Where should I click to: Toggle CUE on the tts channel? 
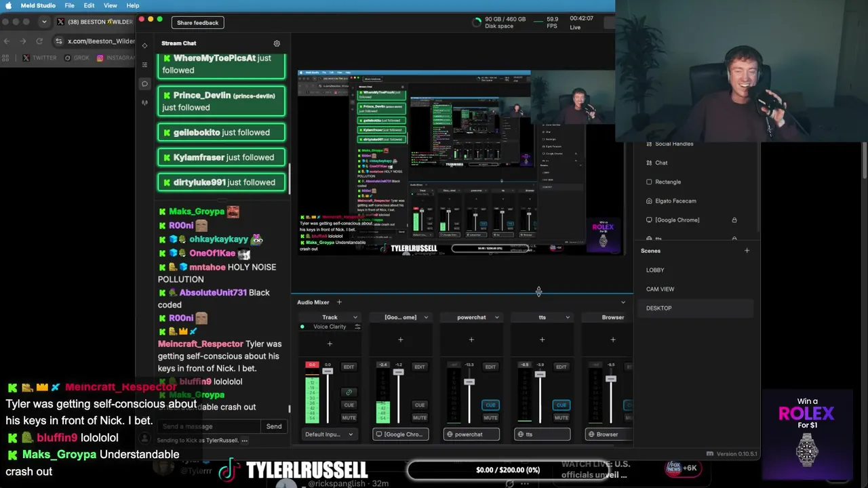[x=561, y=405]
